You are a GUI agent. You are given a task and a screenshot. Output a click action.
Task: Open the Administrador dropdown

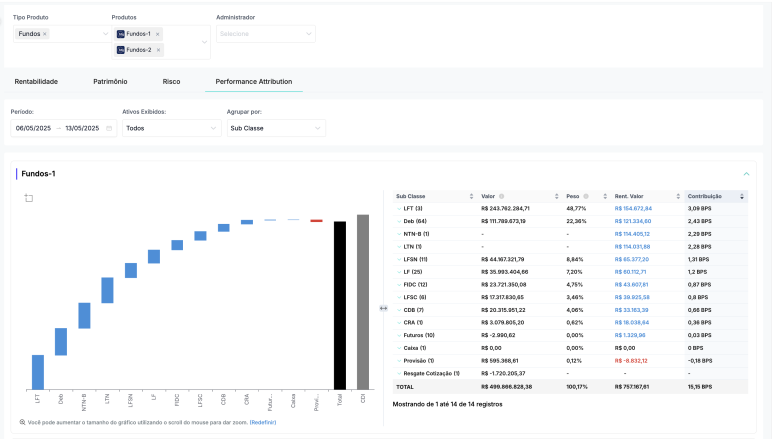266,34
